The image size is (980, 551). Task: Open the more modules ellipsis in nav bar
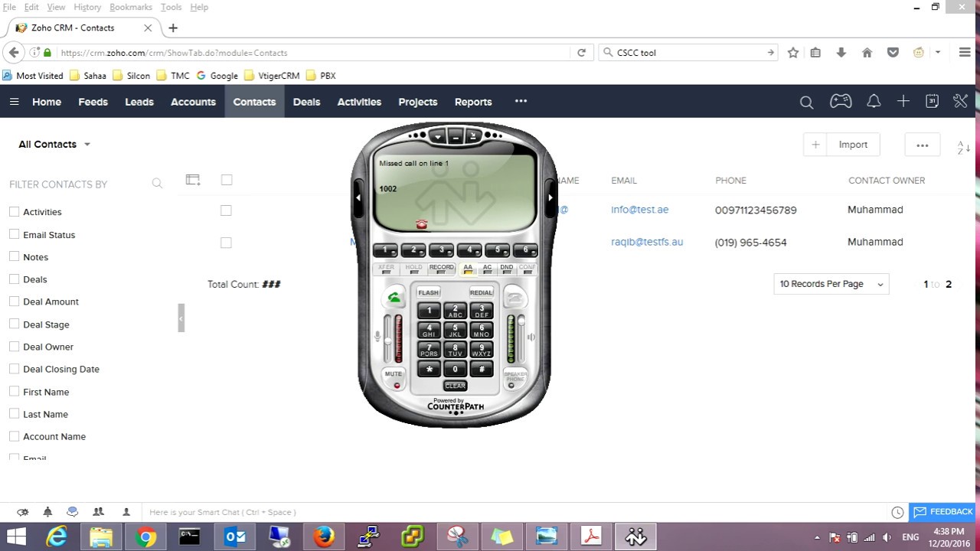pyautogui.click(x=521, y=101)
